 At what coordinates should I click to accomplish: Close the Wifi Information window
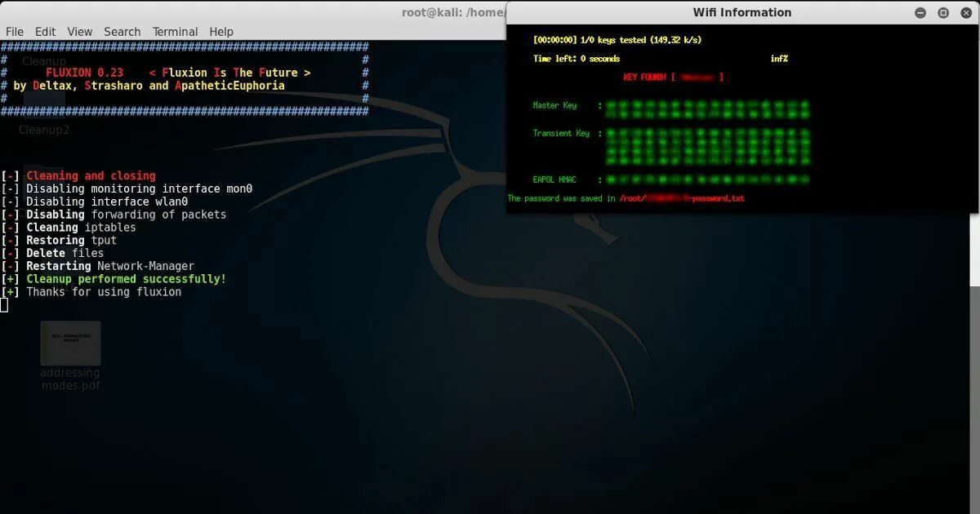tap(965, 12)
